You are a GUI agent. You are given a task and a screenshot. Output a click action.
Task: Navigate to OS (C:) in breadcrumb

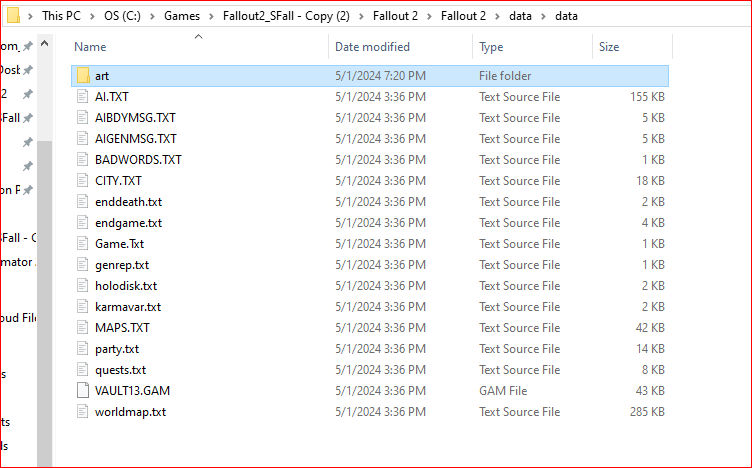[x=122, y=16]
